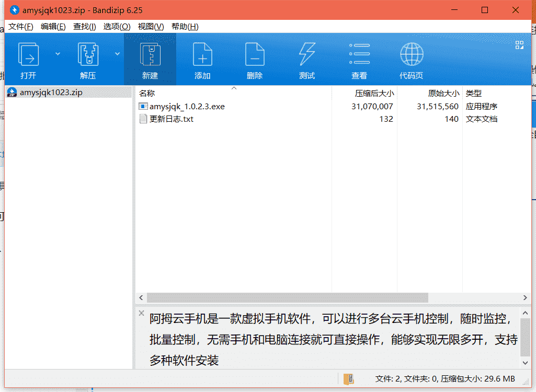The height and width of the screenshot is (392, 536).
Task: Open the 文件(F) menu
Action: click(21, 27)
